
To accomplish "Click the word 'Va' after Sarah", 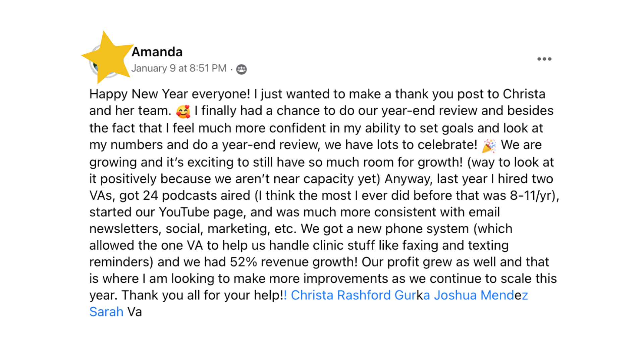I will coord(135,312).
